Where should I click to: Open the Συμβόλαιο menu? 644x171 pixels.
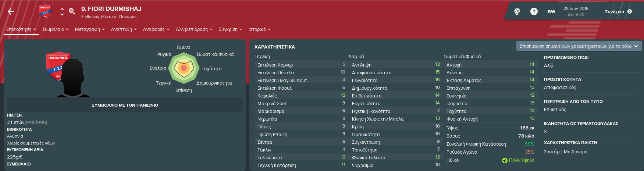[x=56, y=29]
